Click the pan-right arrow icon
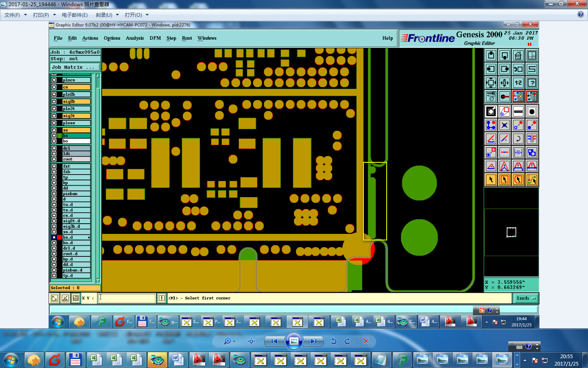This screenshot has width=588, height=368. click(505, 69)
